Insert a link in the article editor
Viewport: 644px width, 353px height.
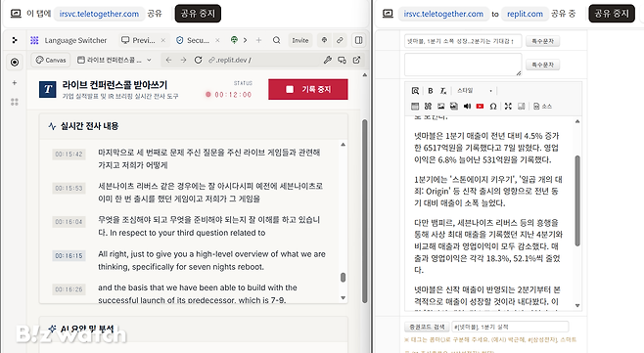[428, 106]
